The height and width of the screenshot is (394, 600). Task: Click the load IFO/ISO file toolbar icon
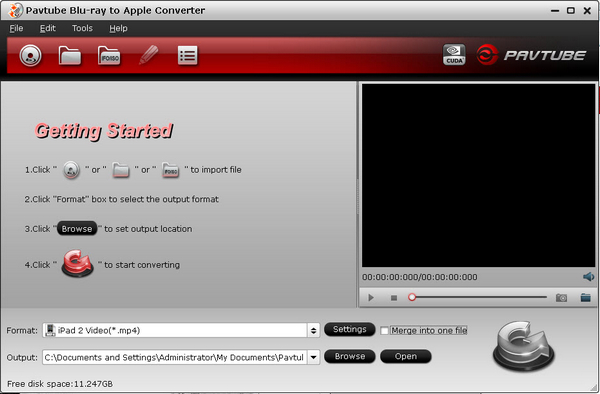pos(109,56)
